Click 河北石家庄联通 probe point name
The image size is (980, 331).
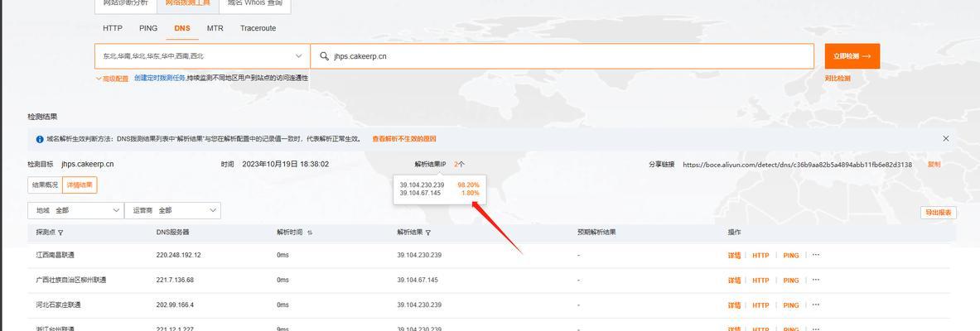point(59,305)
